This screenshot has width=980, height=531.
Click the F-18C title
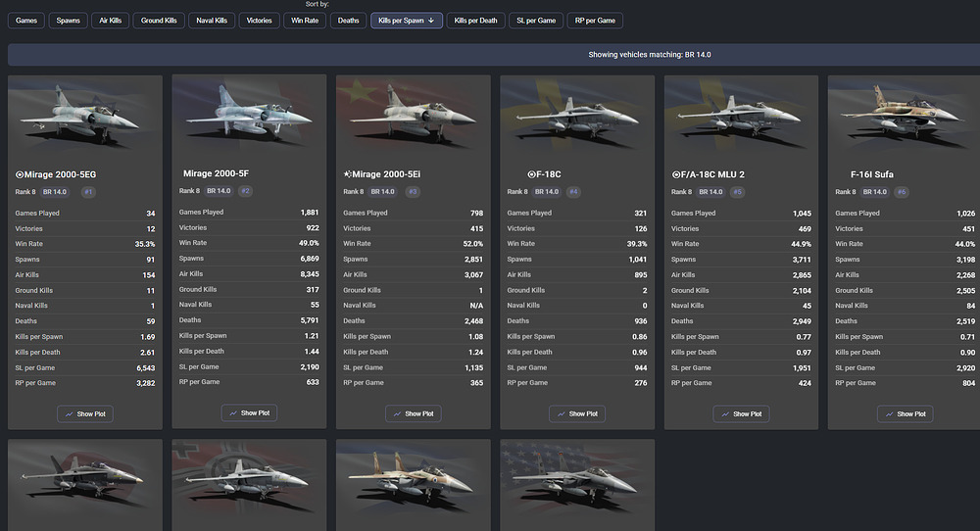pos(544,175)
